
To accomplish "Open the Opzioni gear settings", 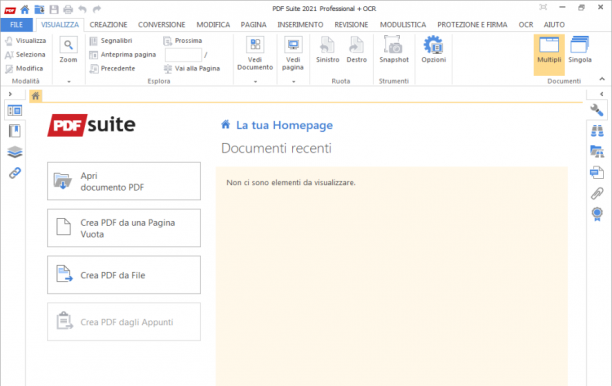I will pyautogui.click(x=433, y=50).
